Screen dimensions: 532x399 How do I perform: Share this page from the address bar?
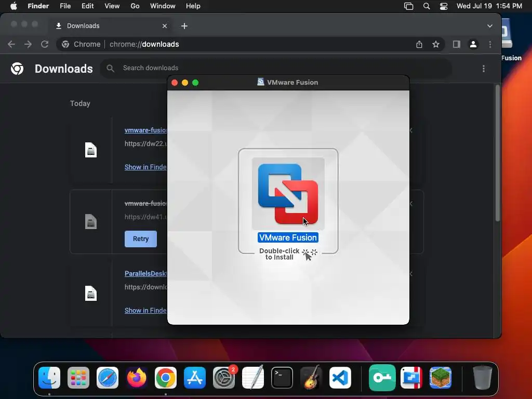pyautogui.click(x=419, y=44)
